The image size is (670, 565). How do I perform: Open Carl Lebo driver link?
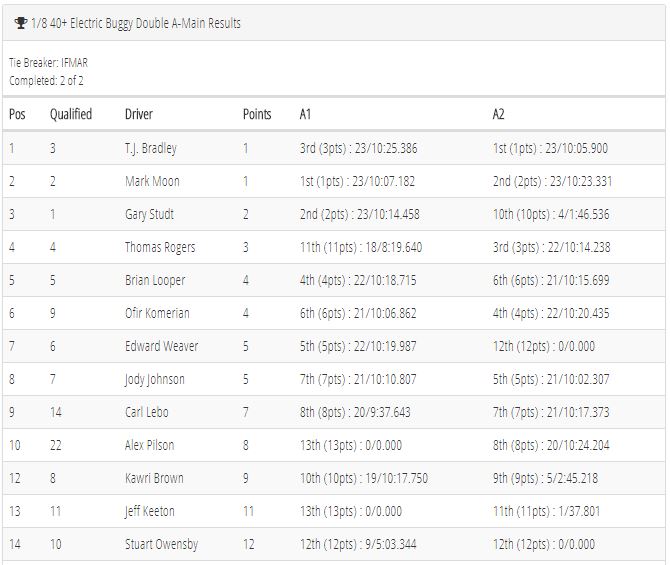[147, 412]
